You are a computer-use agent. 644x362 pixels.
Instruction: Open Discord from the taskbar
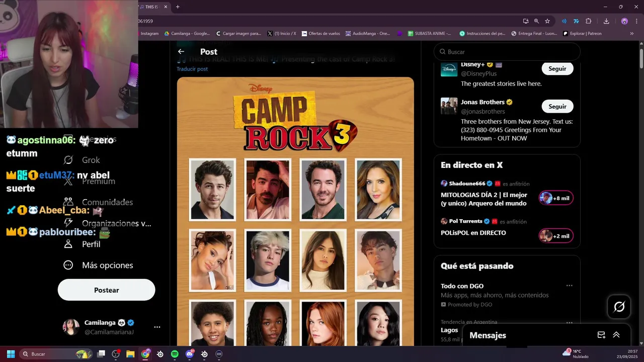190,354
